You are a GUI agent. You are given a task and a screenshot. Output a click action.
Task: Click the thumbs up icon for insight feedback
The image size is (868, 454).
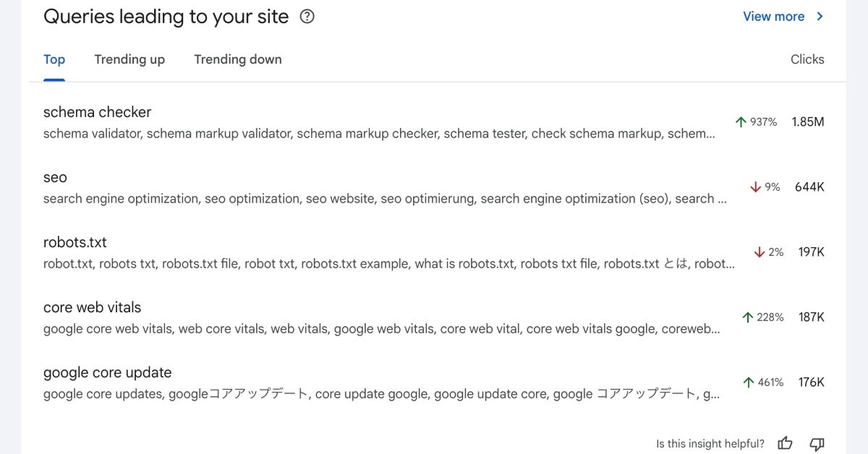pyautogui.click(x=785, y=442)
